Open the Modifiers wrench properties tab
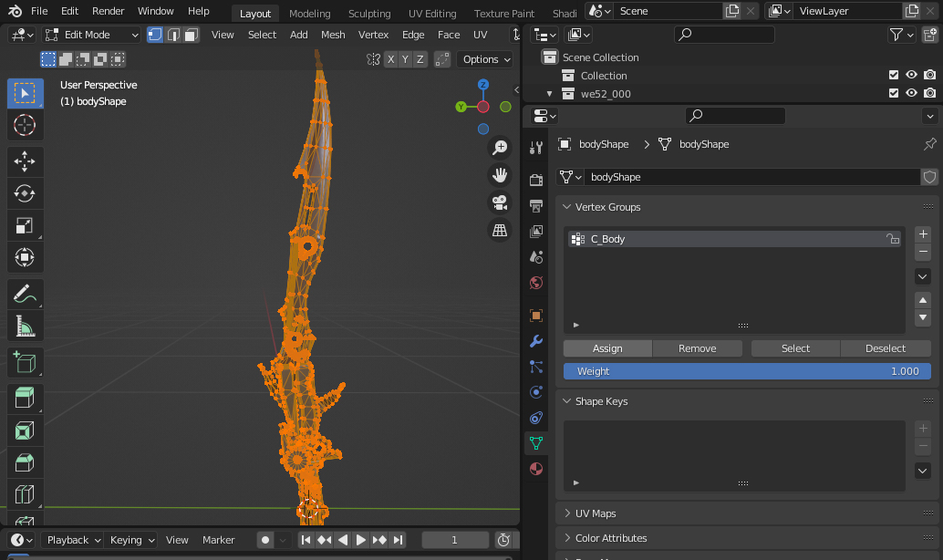943x560 pixels. pos(536,341)
